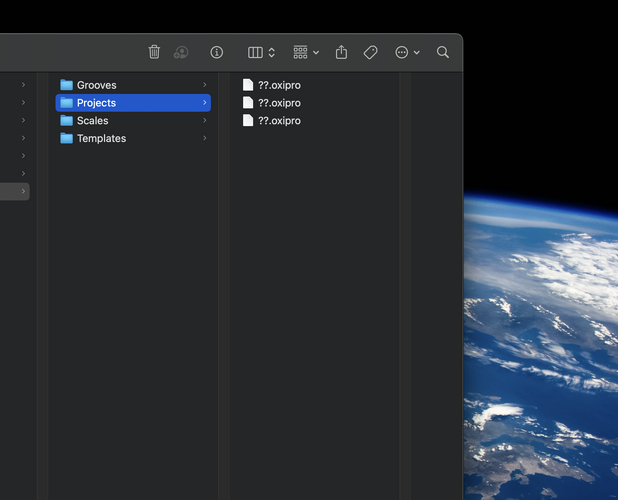The height and width of the screenshot is (500, 618).
Task: Open the Group By dropdown
Action: pos(305,52)
